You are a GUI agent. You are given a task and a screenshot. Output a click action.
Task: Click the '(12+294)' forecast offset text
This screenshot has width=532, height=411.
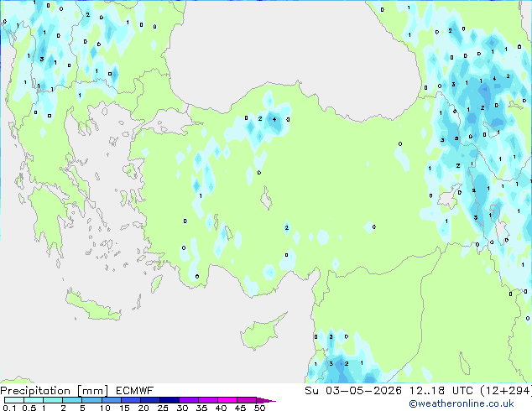point(506,391)
